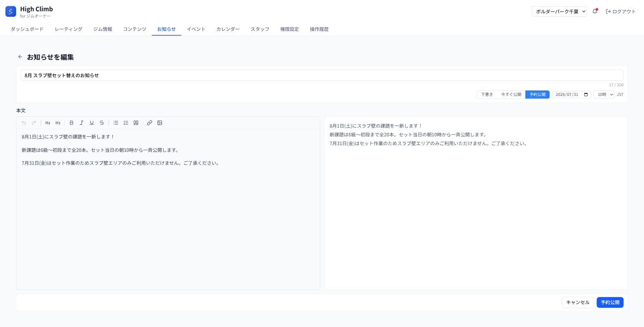Click the 2026/07/31 date field
This screenshot has height=327, width=644.
[x=572, y=95]
